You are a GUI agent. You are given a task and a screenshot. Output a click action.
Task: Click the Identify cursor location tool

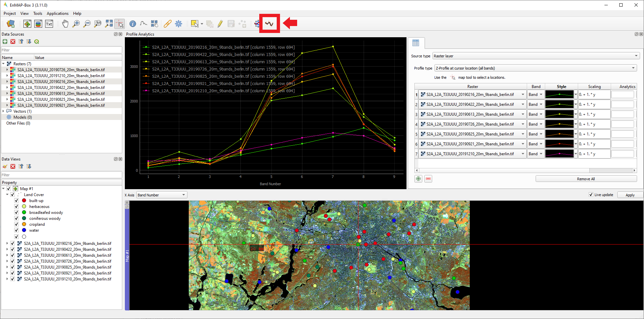(120, 24)
